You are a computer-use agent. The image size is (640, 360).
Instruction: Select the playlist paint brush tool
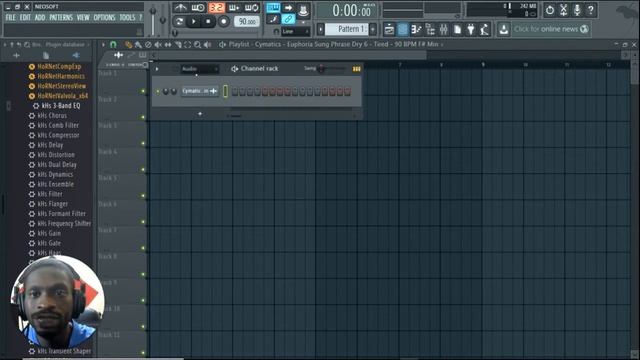pos(138,44)
